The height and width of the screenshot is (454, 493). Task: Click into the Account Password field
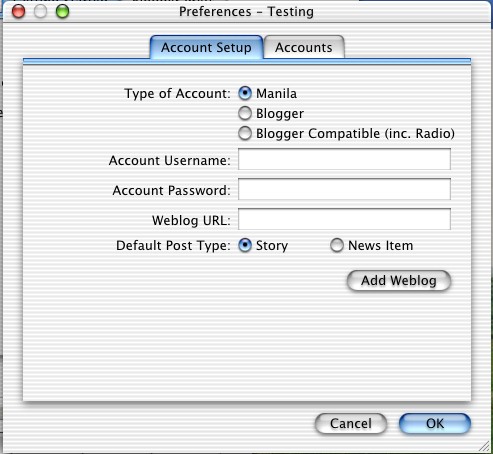tap(344, 189)
